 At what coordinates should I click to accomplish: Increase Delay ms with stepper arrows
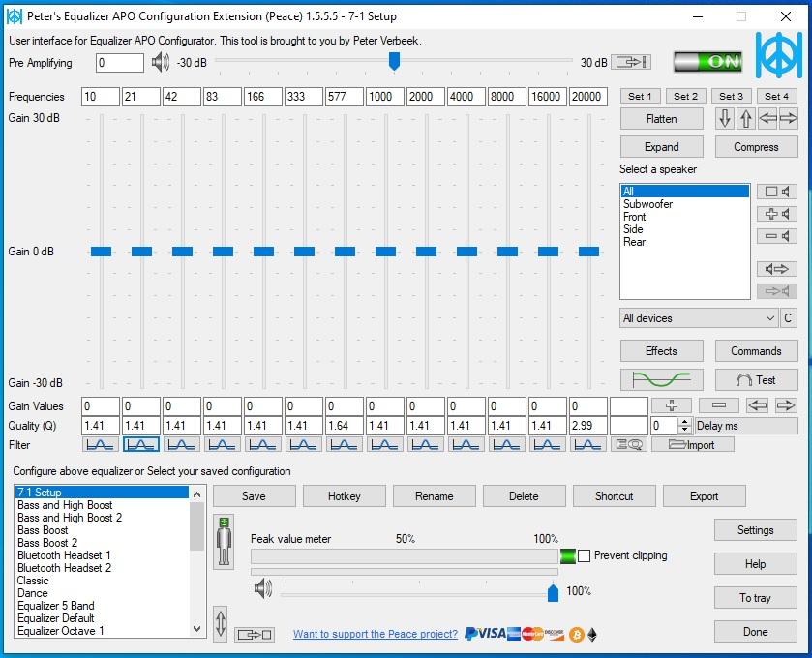(684, 421)
